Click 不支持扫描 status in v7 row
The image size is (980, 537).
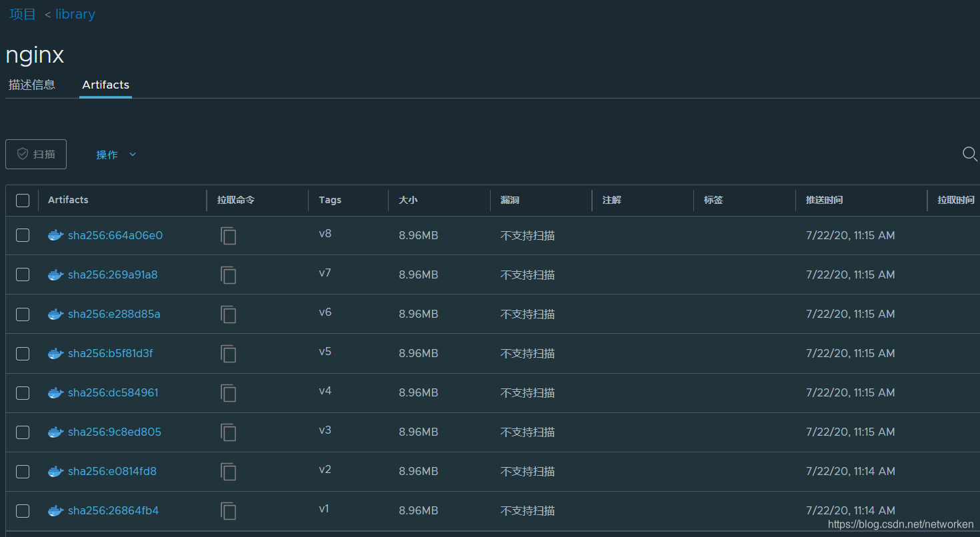point(527,274)
